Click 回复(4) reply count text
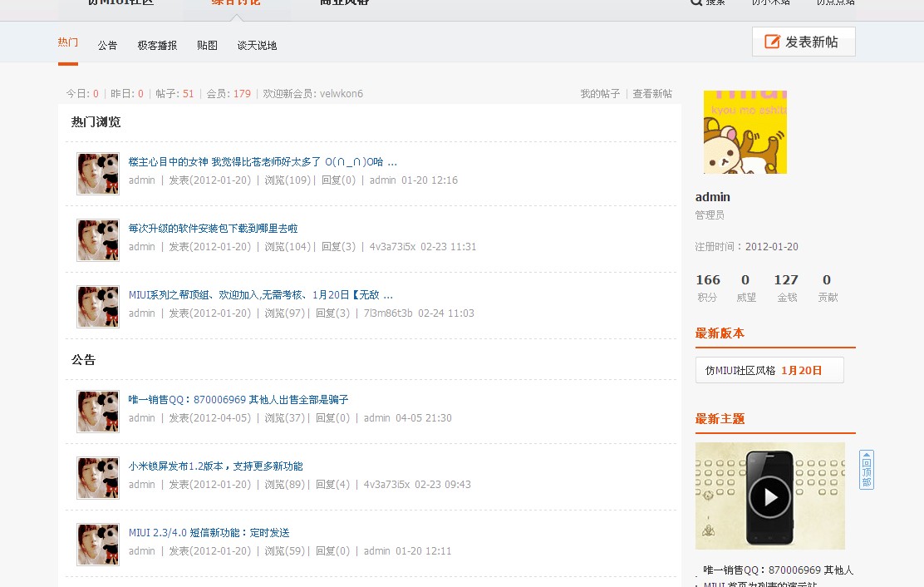 333,485
